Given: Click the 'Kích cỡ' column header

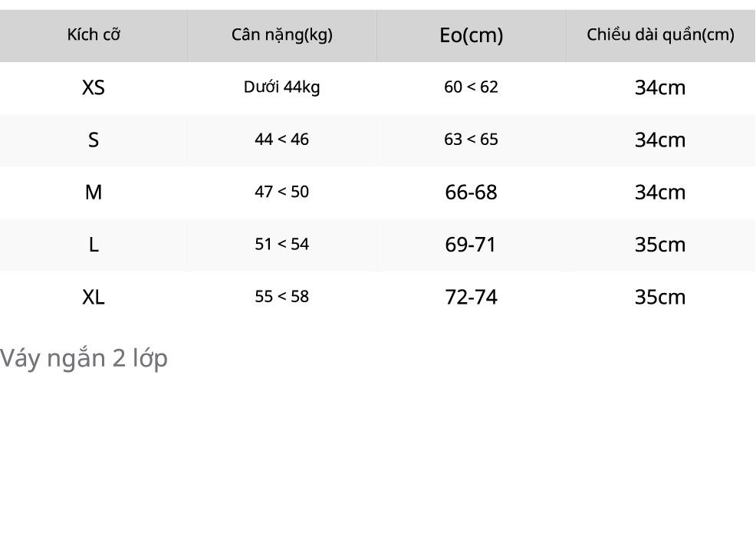Looking at the screenshot, I should [94, 35].
